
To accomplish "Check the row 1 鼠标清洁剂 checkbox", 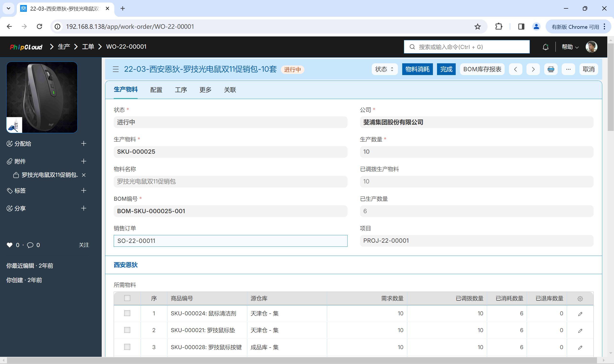I will [127, 313].
